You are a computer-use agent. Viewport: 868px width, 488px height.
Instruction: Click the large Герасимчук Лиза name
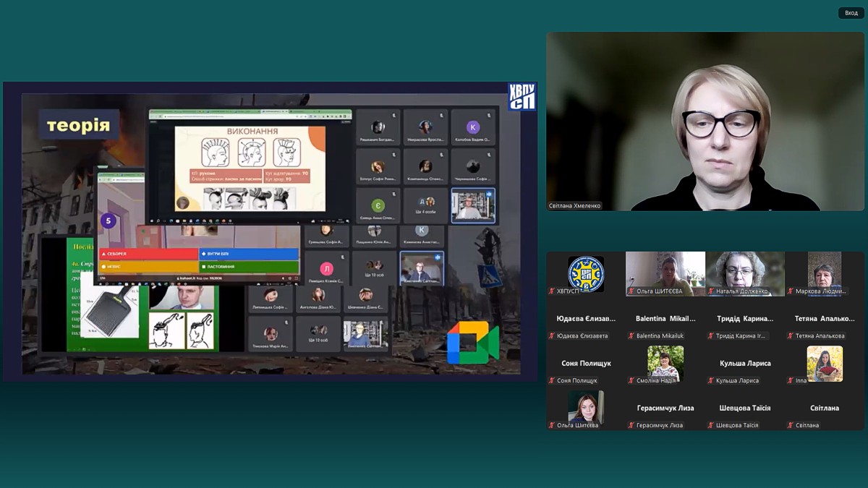coord(665,408)
